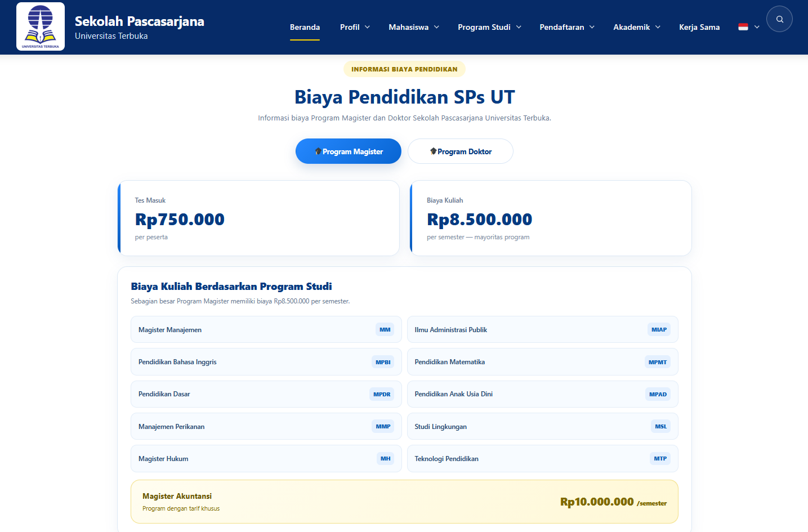Click the Magister Manajemen row
The height and width of the screenshot is (532, 808).
[x=266, y=330]
